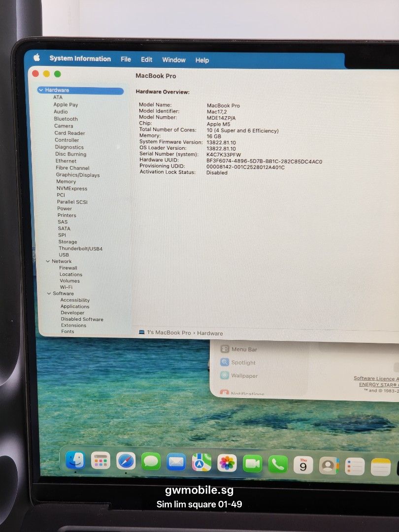Click Hardware in the path bar
This screenshot has width=399, height=532.
[x=210, y=333]
